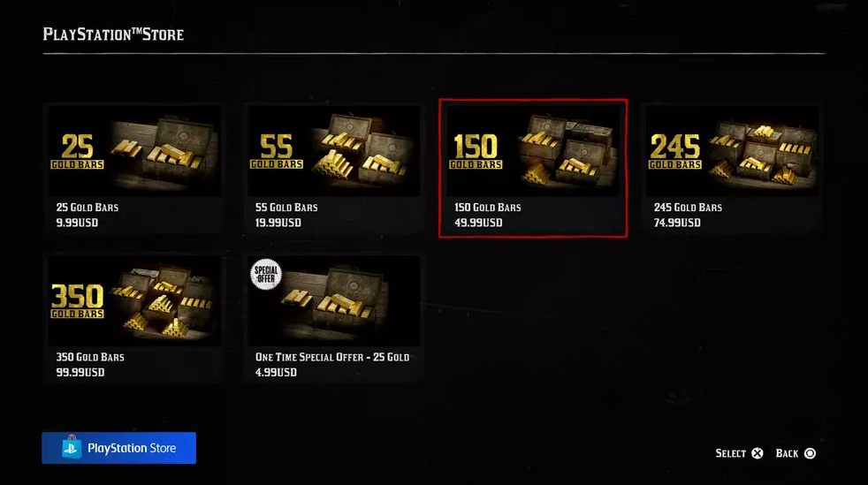This screenshot has height=485, width=868.
Task: Click the 25 Gold Bars gold emblem
Action: click(x=78, y=151)
